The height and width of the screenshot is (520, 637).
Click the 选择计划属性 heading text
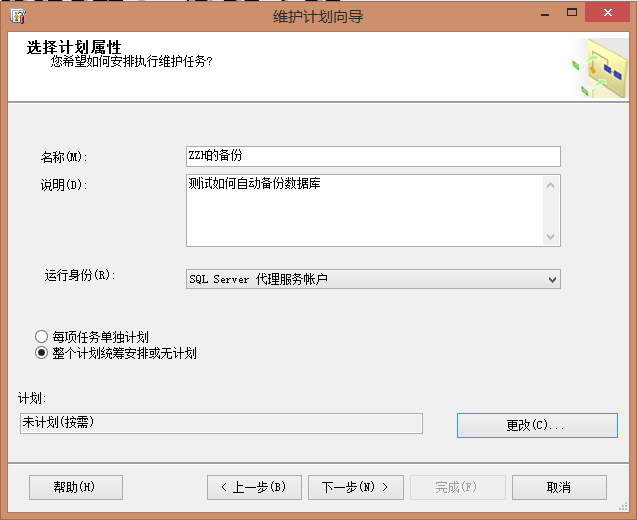[74, 47]
